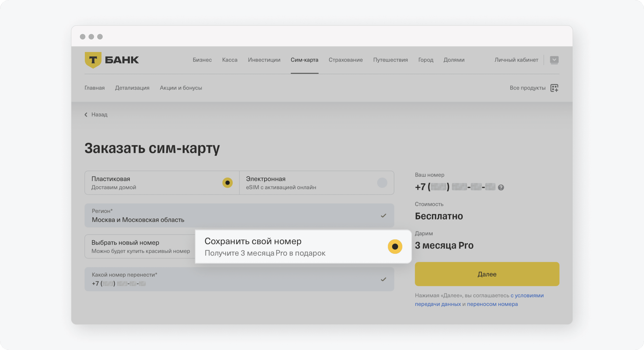Click the T-Bank logo
This screenshot has width=644, height=350.
pos(111,60)
